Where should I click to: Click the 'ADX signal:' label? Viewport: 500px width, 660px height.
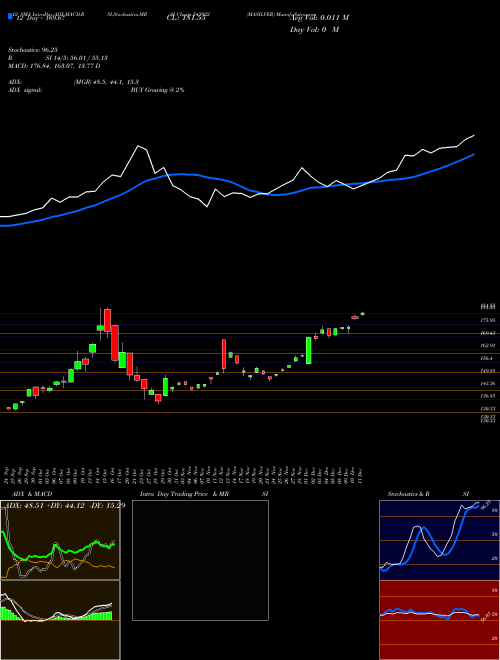coord(25,90)
